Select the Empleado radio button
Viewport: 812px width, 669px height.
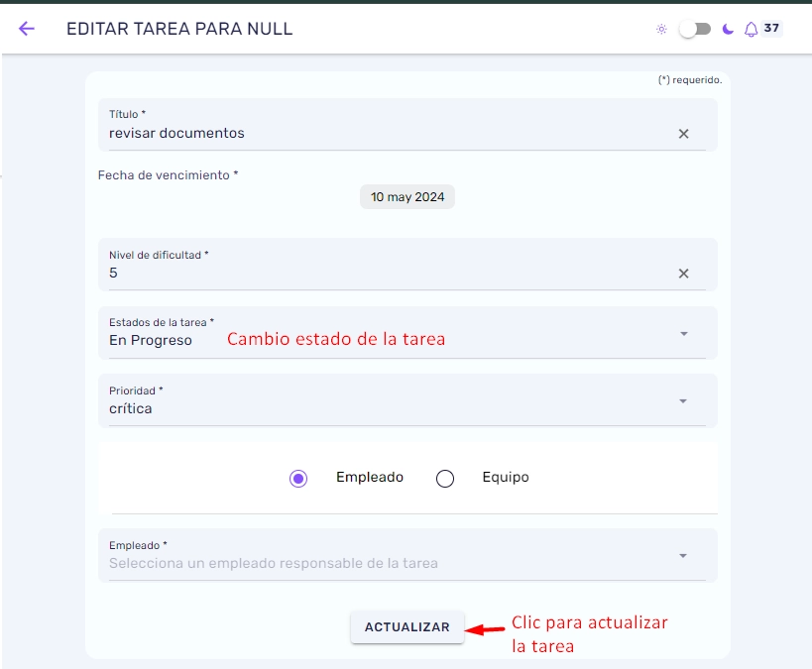298,479
